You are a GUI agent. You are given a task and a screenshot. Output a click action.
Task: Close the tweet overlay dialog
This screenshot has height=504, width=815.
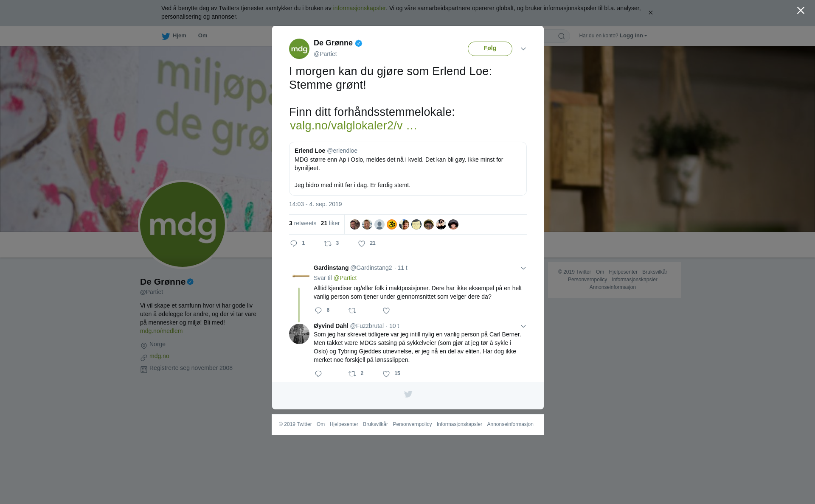pos(801,11)
